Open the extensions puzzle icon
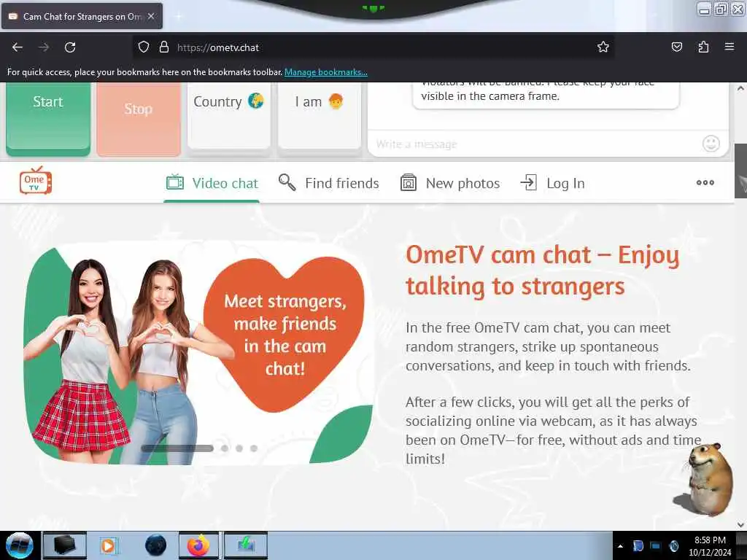Screen dimensions: 747x560 click(x=703, y=47)
